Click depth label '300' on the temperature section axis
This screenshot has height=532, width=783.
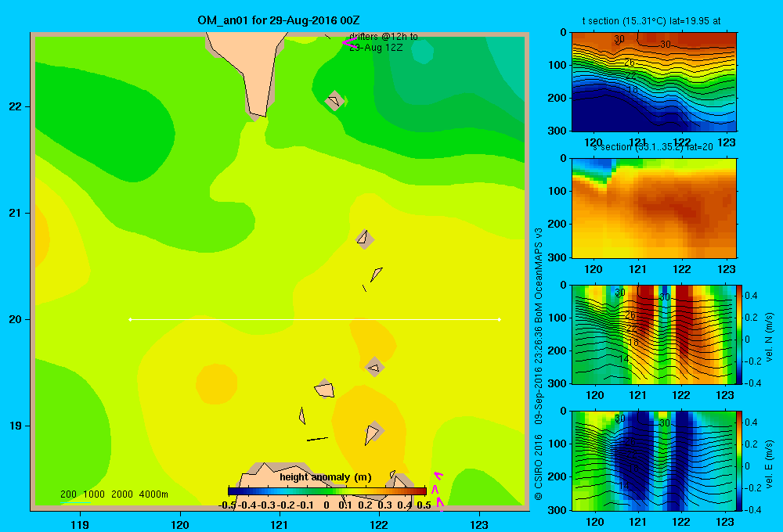pyautogui.click(x=557, y=131)
